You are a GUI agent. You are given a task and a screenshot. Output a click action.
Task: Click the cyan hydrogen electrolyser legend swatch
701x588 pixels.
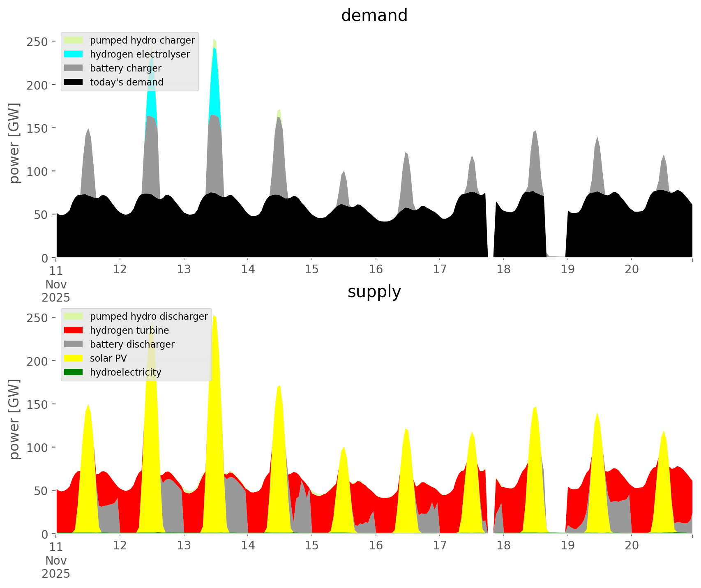point(74,54)
